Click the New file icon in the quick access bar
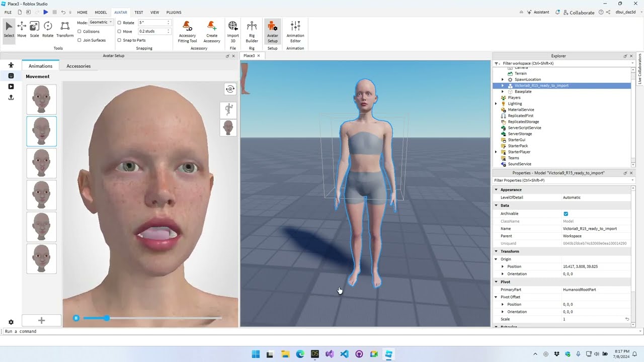Image resolution: width=644 pixels, height=362 pixels. tap(20, 12)
